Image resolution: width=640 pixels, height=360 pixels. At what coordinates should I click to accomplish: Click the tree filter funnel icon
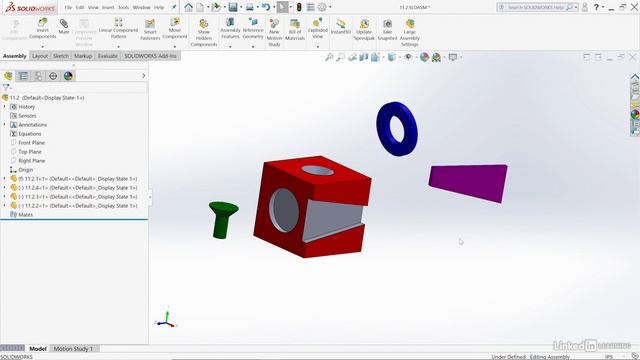pos(6,87)
